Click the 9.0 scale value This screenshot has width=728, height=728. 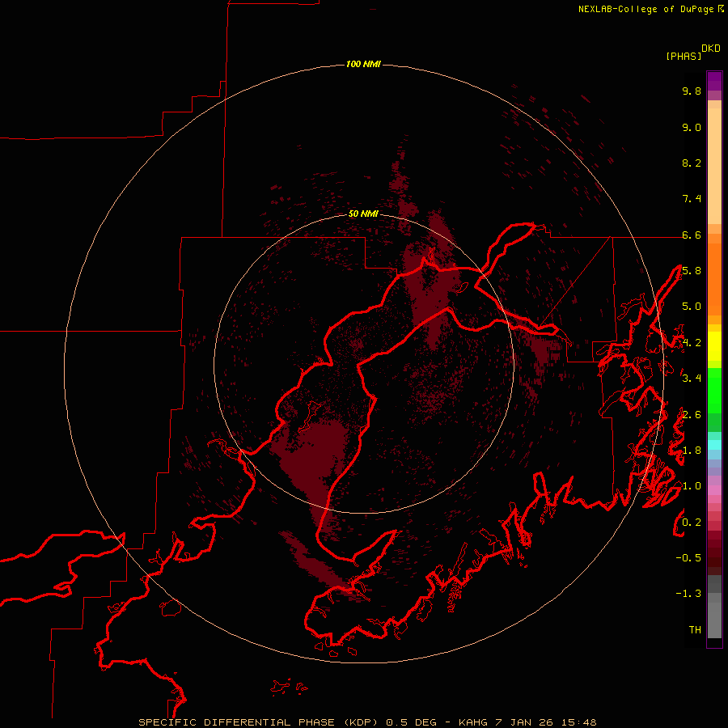coord(692,127)
